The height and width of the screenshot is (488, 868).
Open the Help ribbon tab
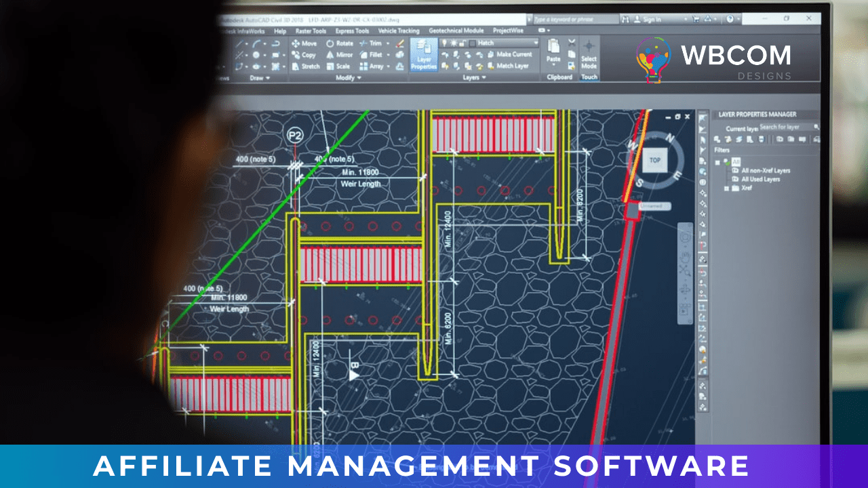pyautogui.click(x=280, y=30)
